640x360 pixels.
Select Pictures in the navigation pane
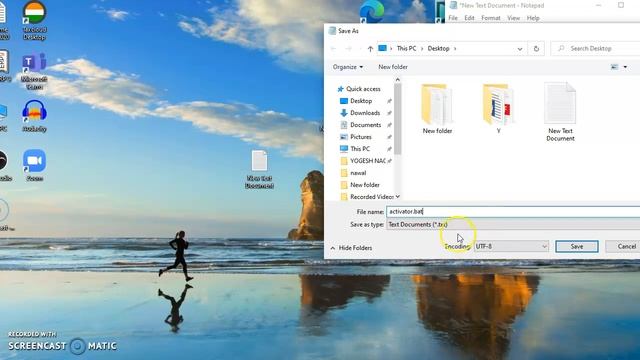click(x=356, y=137)
